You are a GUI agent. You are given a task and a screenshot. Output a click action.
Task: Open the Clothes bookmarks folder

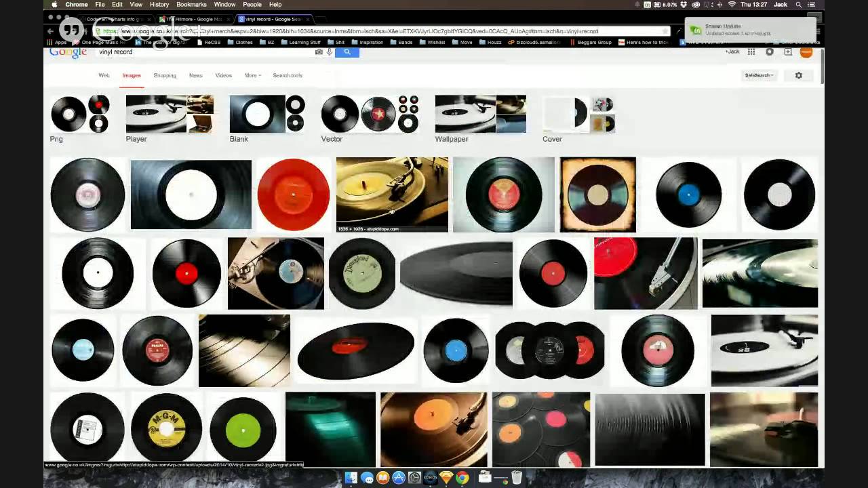click(240, 42)
